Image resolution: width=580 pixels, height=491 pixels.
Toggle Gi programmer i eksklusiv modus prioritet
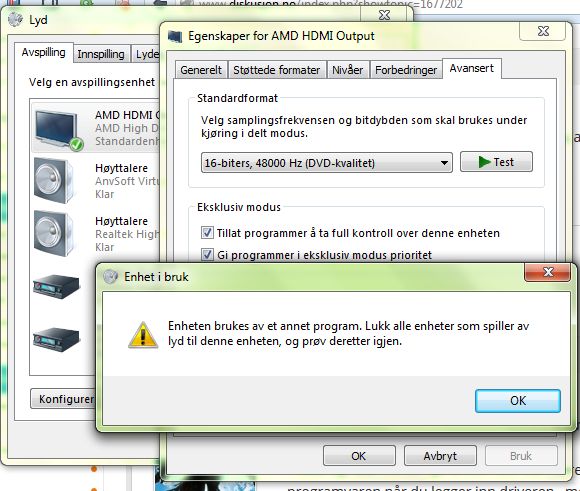coord(207,255)
